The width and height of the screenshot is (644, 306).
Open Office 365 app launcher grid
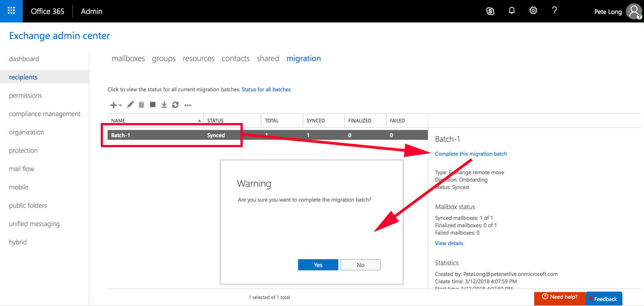point(10,11)
